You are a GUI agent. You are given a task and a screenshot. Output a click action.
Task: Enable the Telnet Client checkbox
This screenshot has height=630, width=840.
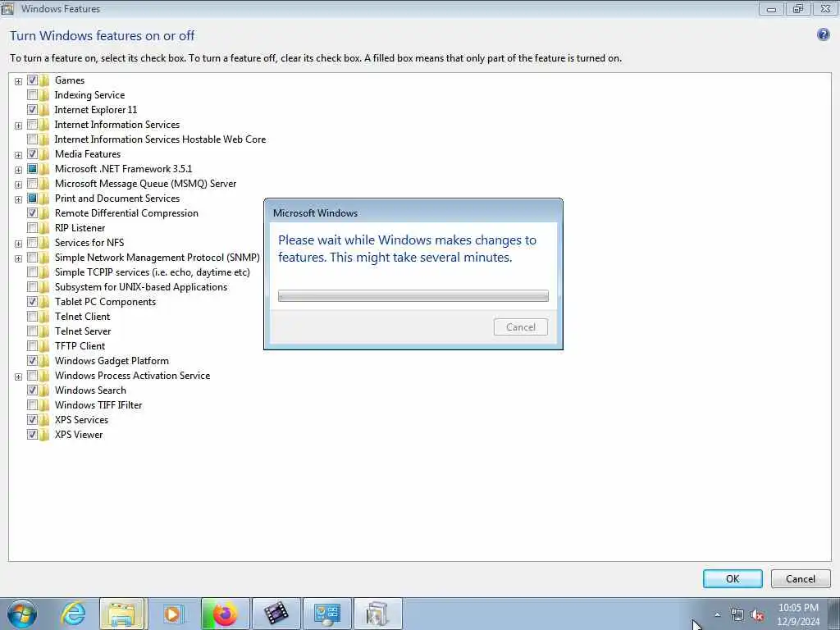(32, 317)
